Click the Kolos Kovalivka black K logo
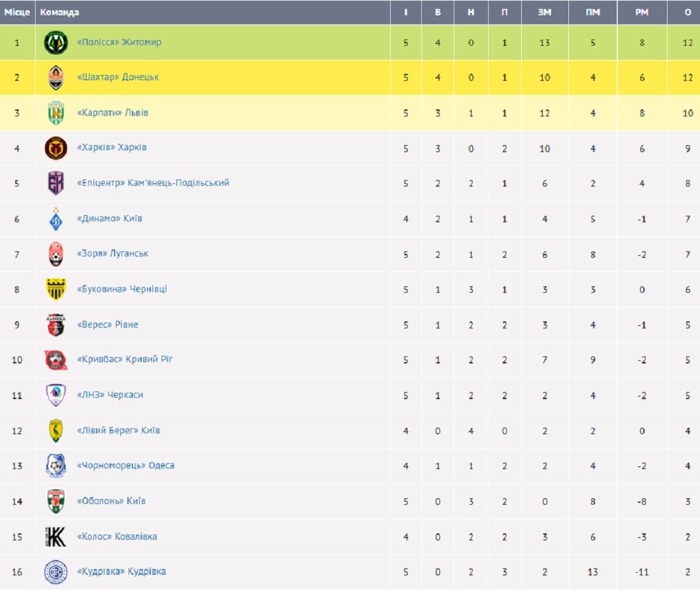This screenshot has width=700, height=590. tap(56, 537)
